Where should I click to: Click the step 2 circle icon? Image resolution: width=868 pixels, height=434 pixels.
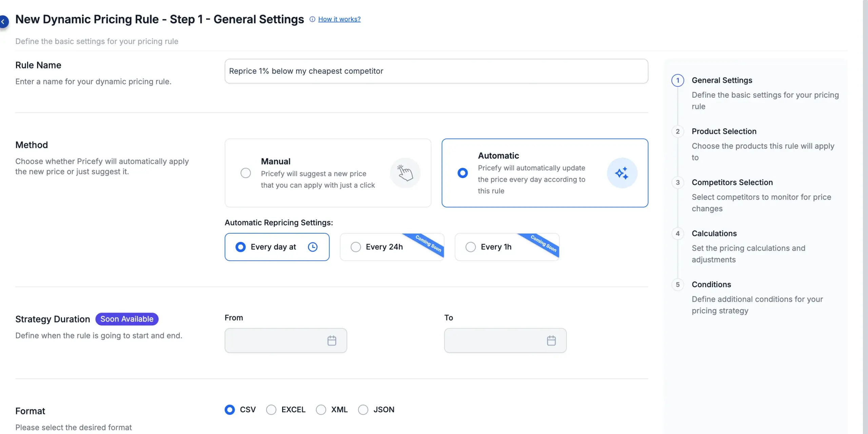tap(678, 131)
